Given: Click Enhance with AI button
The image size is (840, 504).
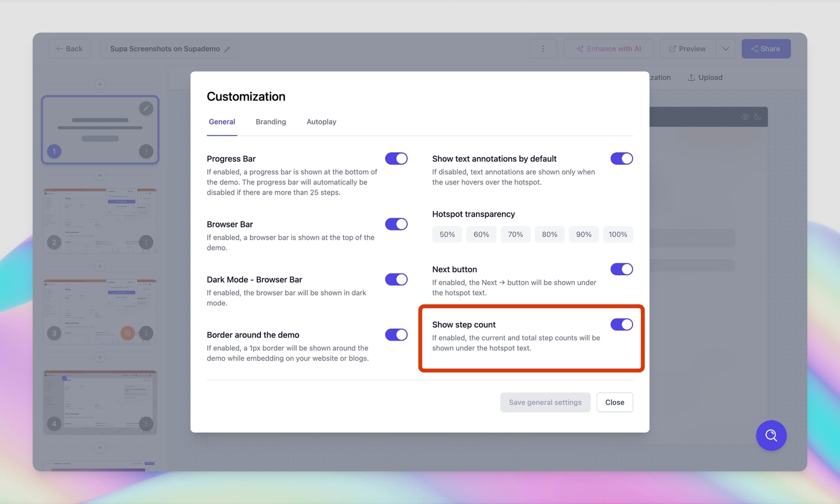Looking at the screenshot, I should coord(608,49).
